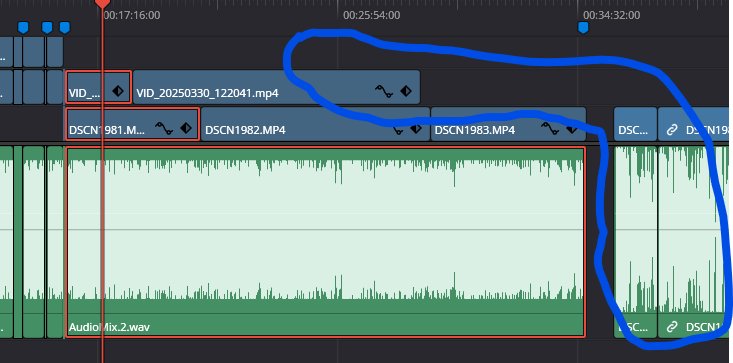Select the DSCN1983.MP4 video clip

point(508,124)
